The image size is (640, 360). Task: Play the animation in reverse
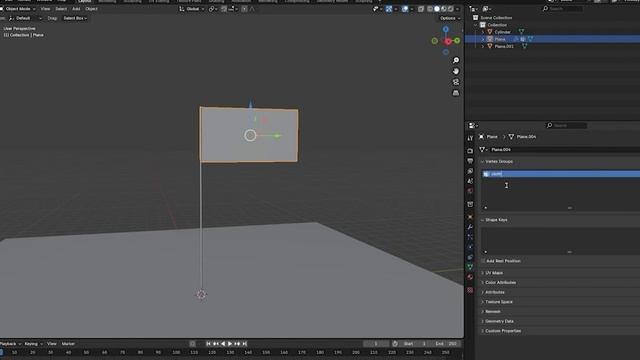[x=223, y=344]
